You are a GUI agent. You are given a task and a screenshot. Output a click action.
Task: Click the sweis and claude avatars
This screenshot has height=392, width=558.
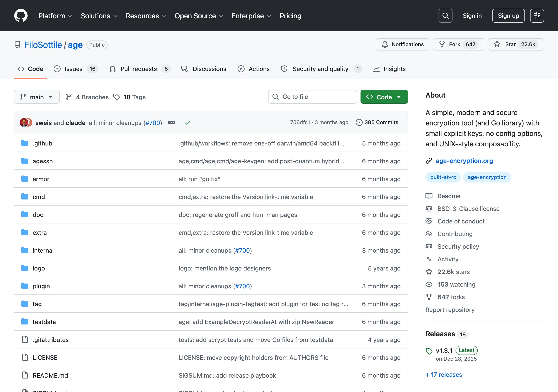point(26,122)
